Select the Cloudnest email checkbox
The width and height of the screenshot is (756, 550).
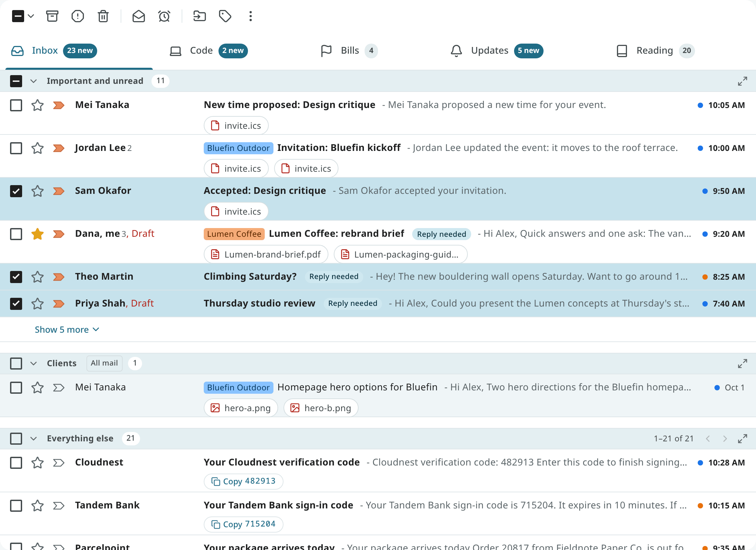tap(16, 462)
